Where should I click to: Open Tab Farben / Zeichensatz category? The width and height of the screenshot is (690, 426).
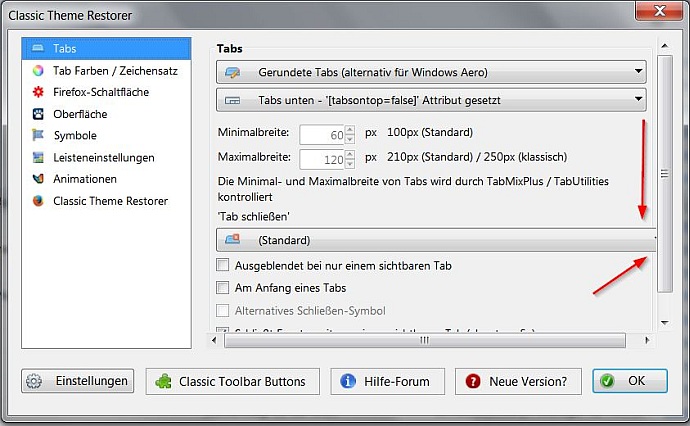[x=106, y=70]
